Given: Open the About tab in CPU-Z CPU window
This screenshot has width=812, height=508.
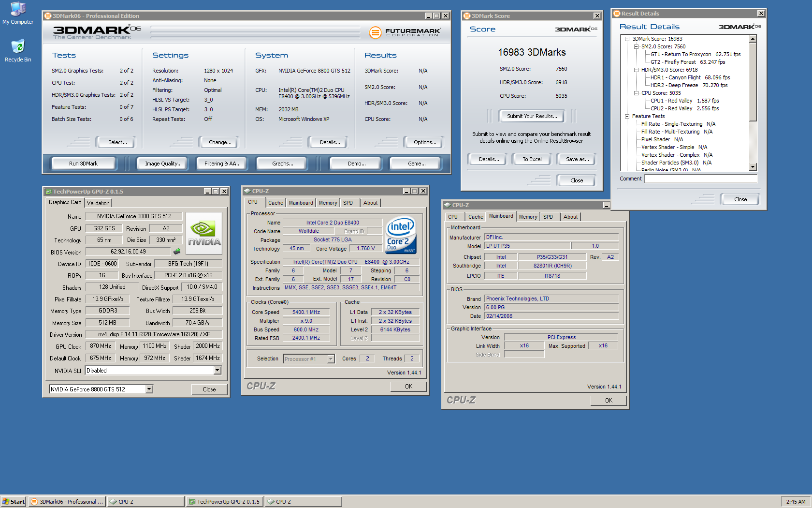Looking at the screenshot, I should coord(371,203).
